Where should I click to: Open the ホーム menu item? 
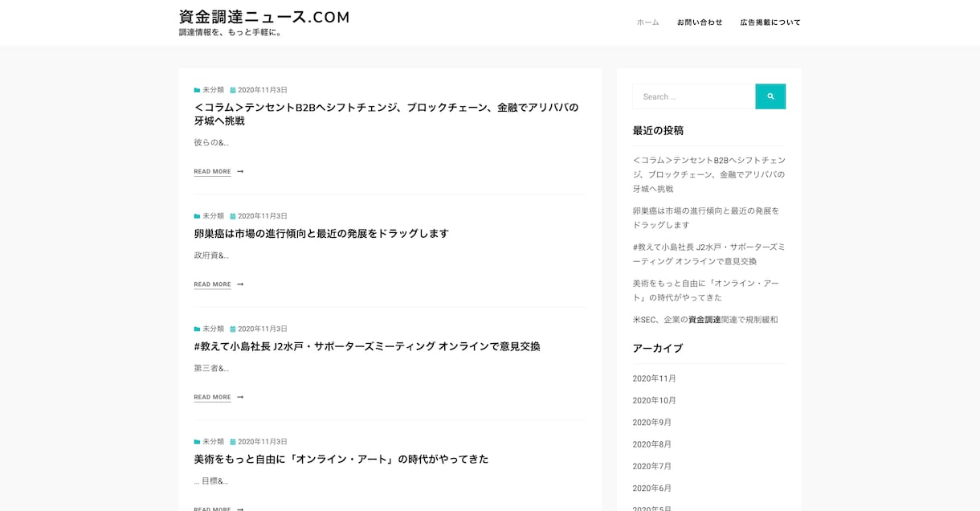[647, 22]
